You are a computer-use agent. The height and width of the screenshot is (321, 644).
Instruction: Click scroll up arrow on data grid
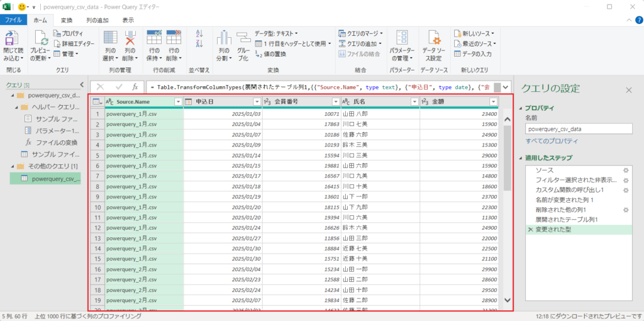508,119
